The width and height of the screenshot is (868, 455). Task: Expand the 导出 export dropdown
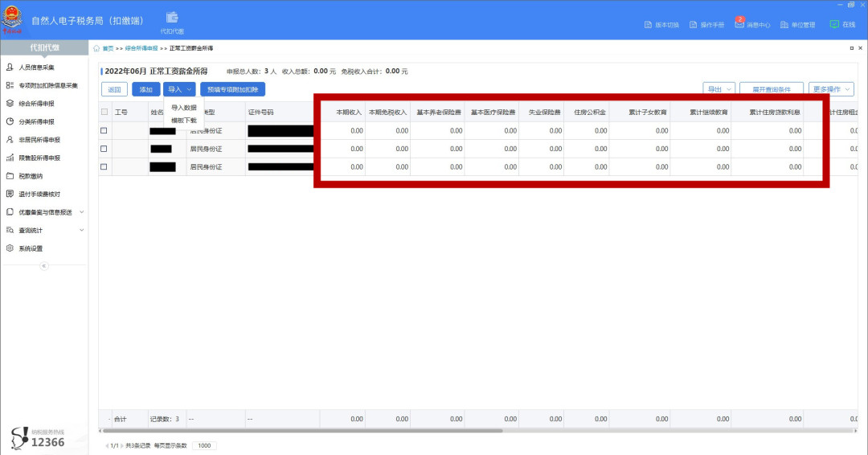tap(719, 89)
